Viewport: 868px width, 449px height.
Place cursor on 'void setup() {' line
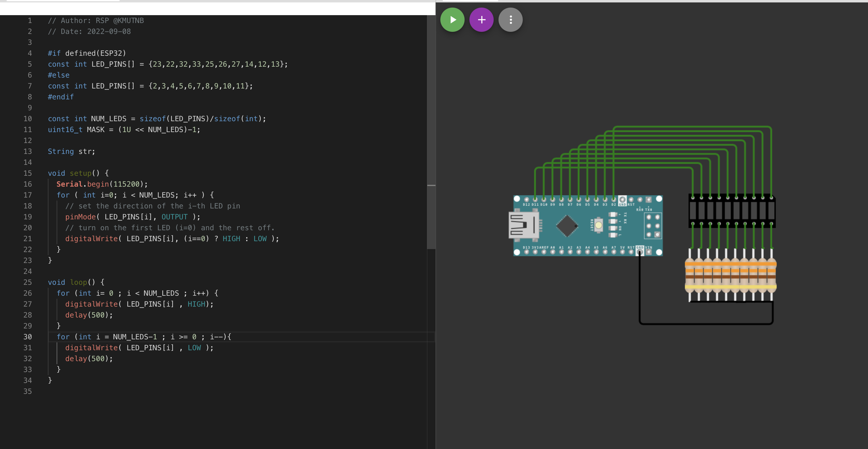pyautogui.click(x=78, y=173)
